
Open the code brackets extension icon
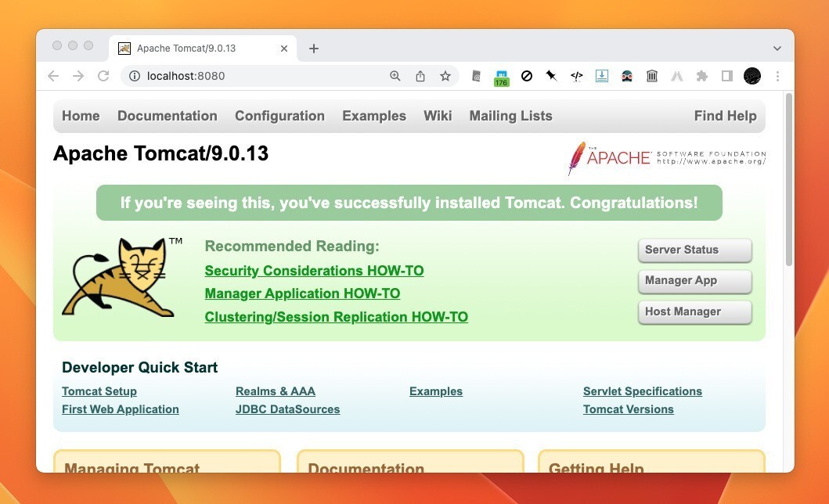576,76
